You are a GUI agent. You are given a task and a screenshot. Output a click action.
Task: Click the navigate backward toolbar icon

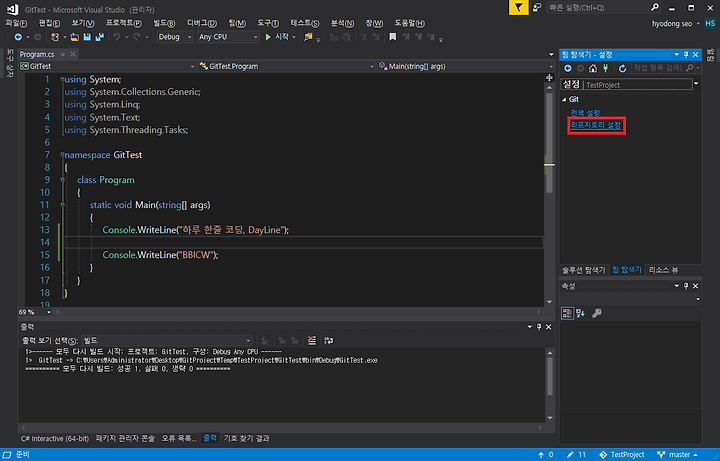18,37
